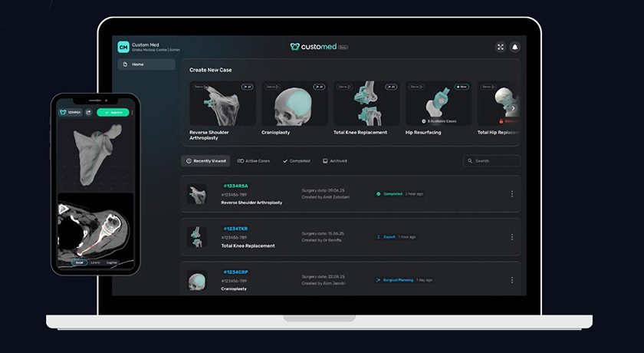
Task: Click the Completed status on the #1234RSA row
Action: click(389, 194)
